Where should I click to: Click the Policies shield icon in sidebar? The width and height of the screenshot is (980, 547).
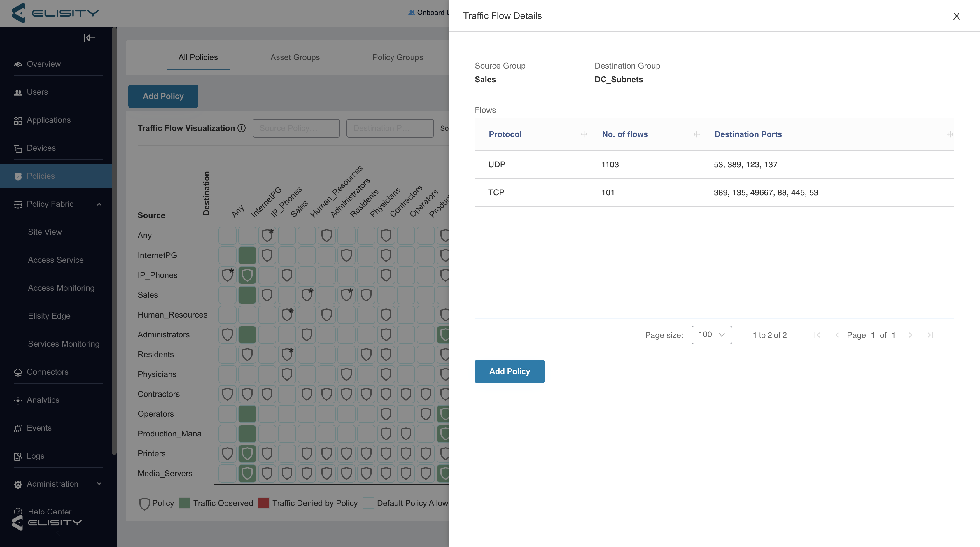(18, 176)
